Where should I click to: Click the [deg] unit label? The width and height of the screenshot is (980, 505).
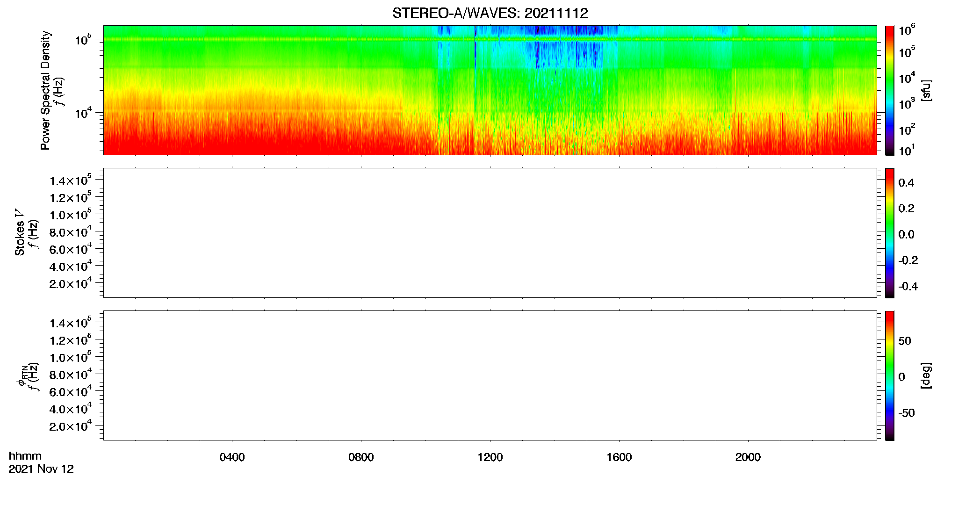[x=926, y=375]
